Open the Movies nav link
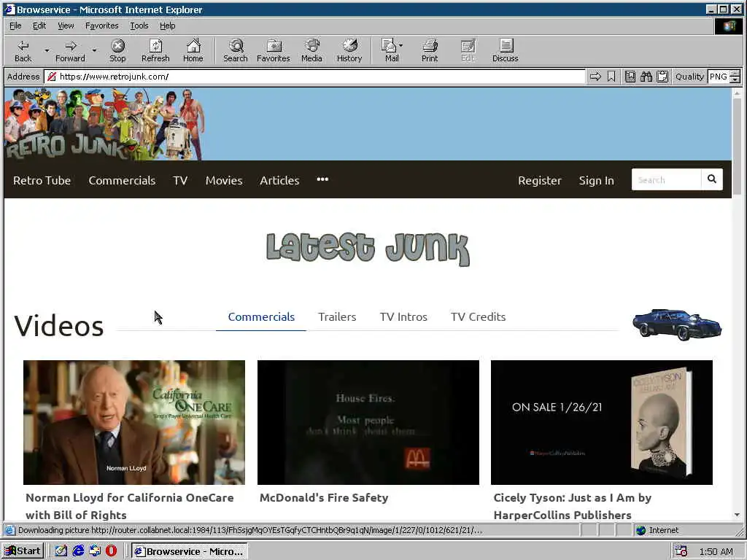Viewport: 747px width, 560px height. [x=224, y=181]
